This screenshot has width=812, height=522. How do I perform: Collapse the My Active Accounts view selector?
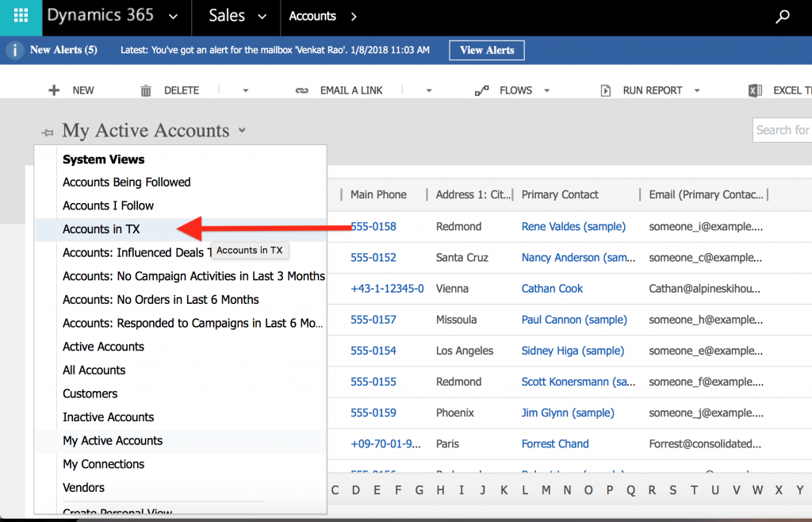pyautogui.click(x=242, y=131)
